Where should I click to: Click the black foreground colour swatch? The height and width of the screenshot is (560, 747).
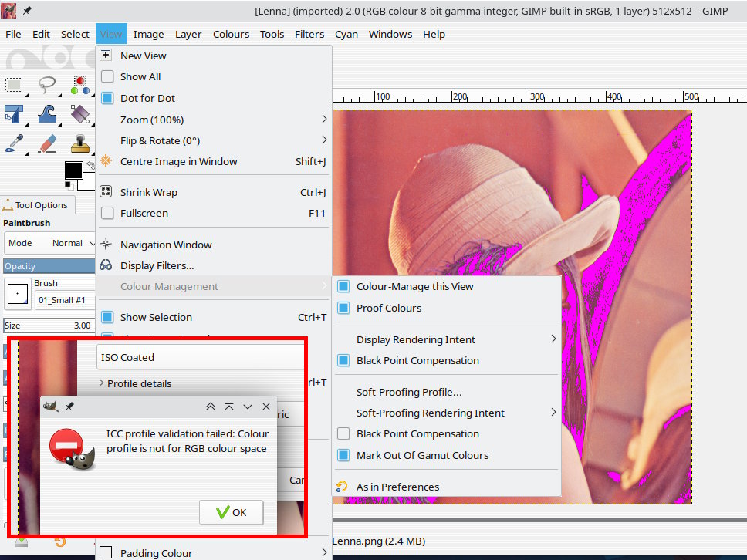click(x=74, y=170)
